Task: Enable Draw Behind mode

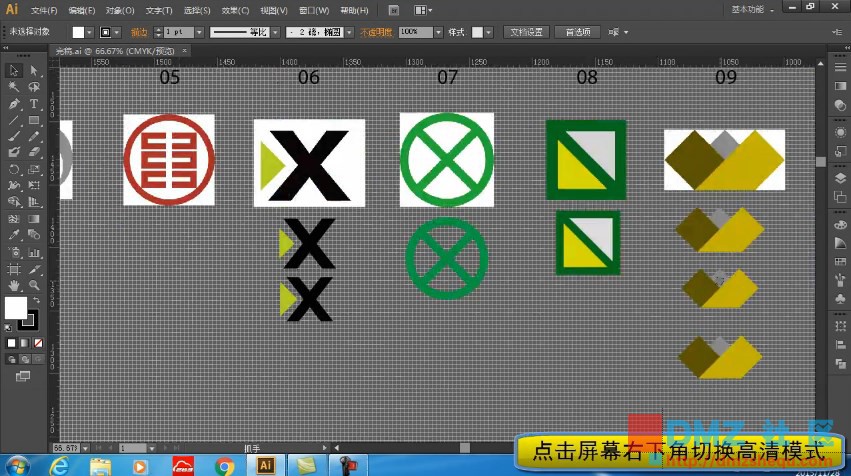Action: (24, 359)
